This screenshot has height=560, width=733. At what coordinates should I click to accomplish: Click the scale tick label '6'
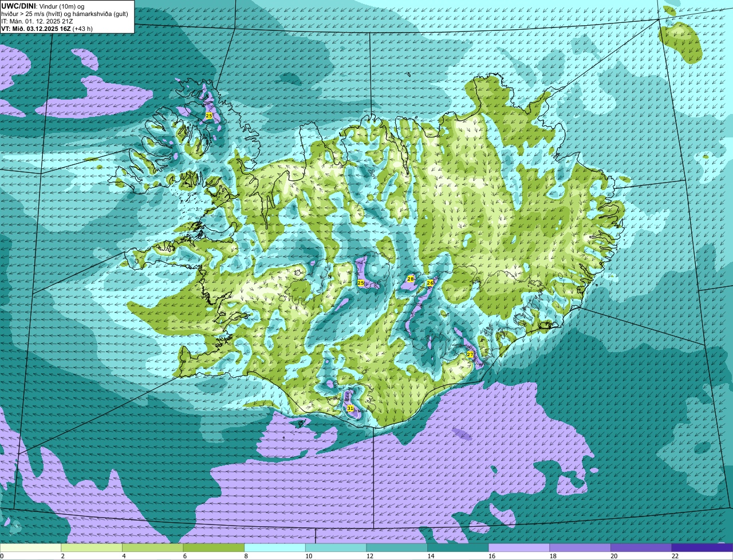[184, 556]
